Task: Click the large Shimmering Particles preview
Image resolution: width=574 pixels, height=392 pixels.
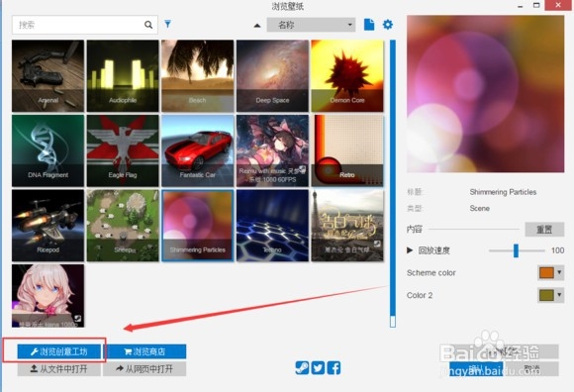Action: [485, 94]
